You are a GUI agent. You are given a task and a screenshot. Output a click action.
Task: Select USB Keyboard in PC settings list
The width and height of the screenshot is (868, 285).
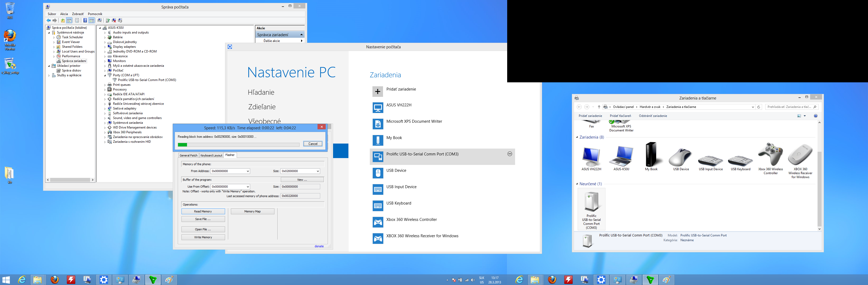pyautogui.click(x=442, y=206)
